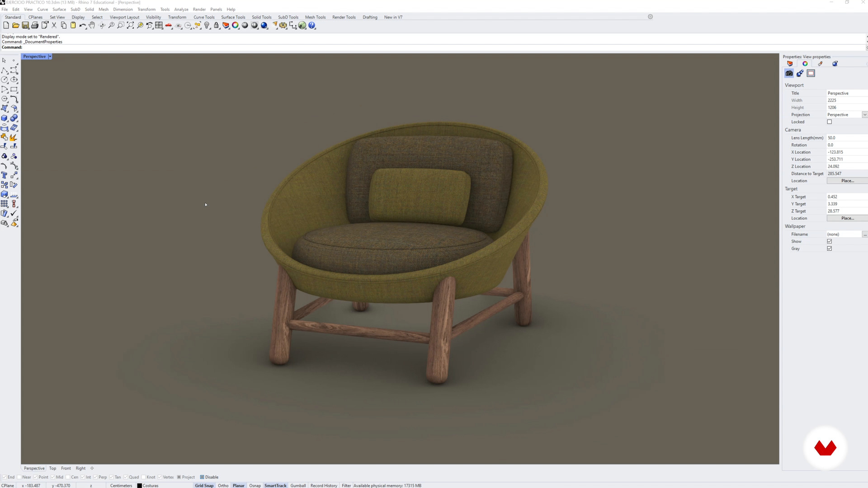Switch to the Curve Tools toolbar tab
This screenshot has width=868, height=488.
pyautogui.click(x=204, y=17)
